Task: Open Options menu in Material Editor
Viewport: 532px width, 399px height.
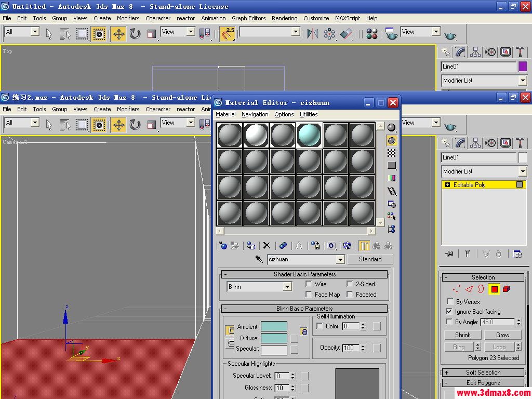Action: (284, 114)
